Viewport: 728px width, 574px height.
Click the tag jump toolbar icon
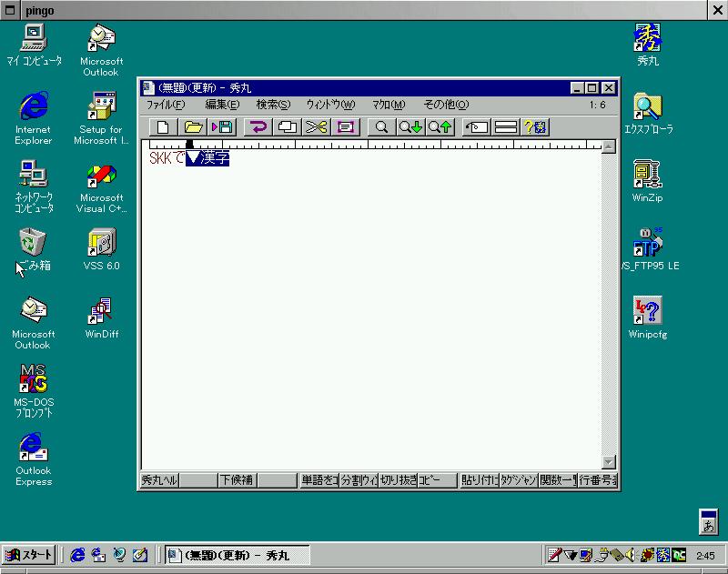click(x=477, y=126)
